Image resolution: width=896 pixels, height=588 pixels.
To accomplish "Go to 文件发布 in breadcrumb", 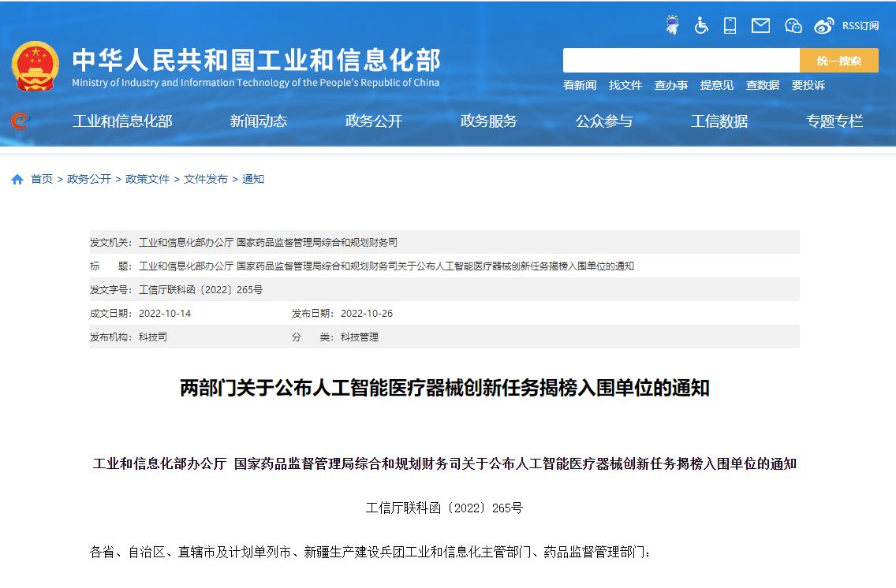I will 206,179.
